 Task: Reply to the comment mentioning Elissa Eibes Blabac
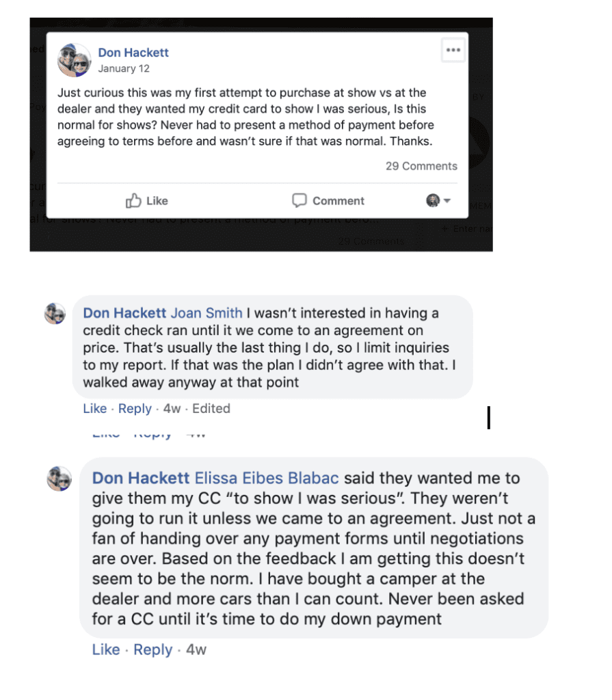(152, 649)
